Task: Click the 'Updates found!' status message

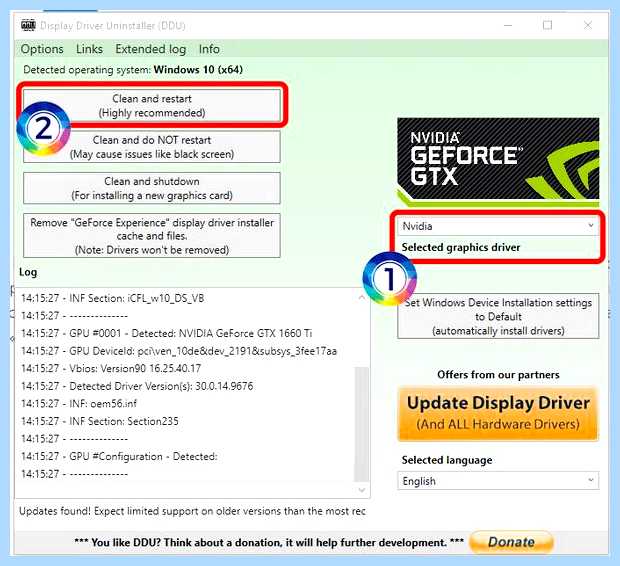Action: tap(192, 511)
